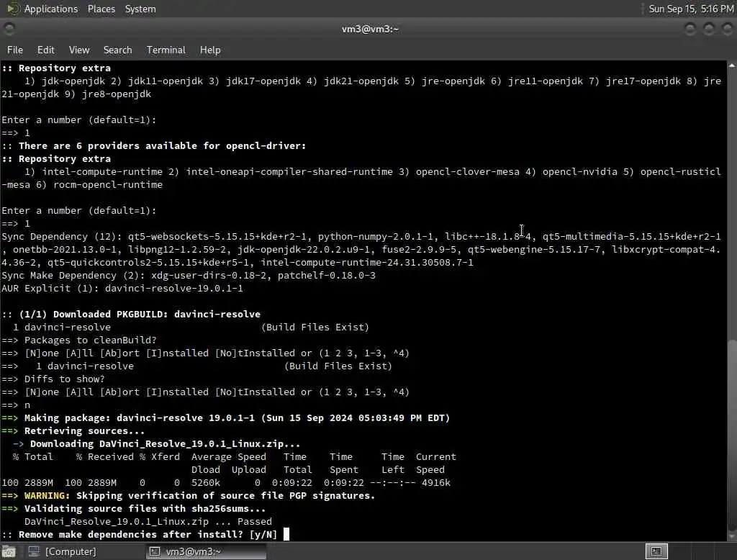Open the View menu
Image resolution: width=737 pixels, height=560 pixels.
point(79,50)
